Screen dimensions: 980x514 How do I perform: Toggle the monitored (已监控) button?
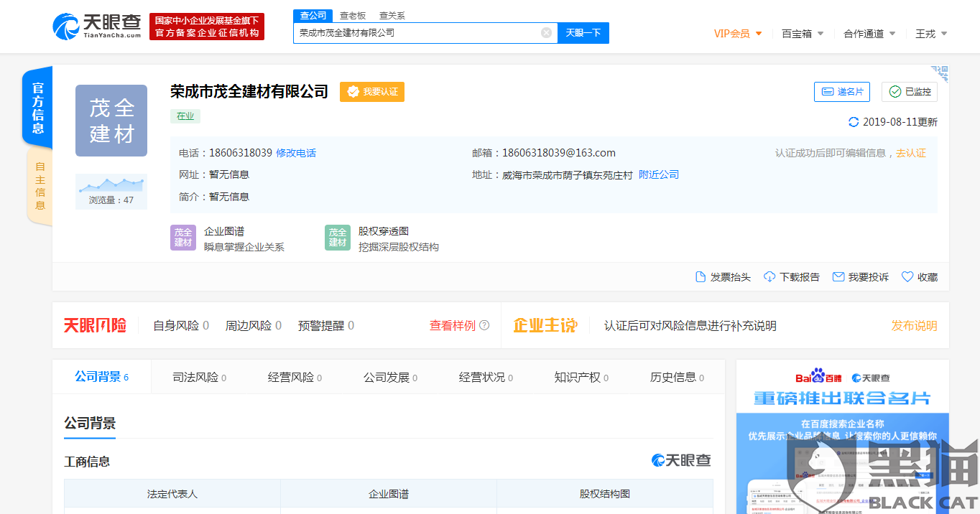910,92
